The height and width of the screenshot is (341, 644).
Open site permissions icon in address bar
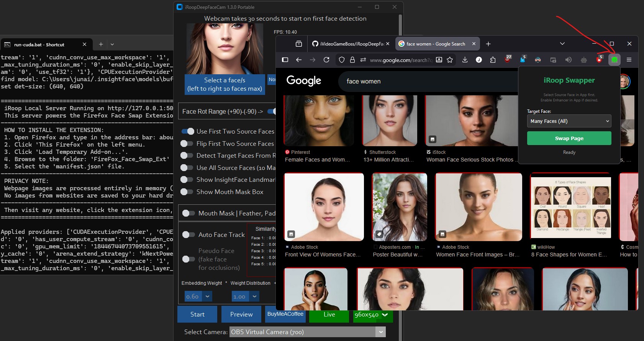[x=363, y=60]
